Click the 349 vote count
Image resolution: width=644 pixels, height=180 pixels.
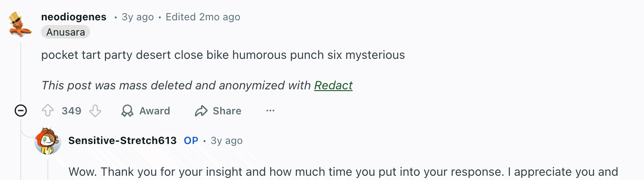pyautogui.click(x=72, y=111)
